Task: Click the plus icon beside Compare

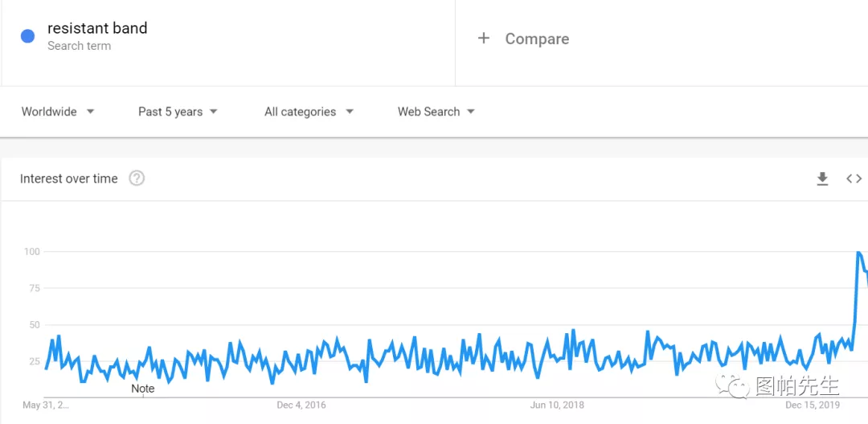Action: pos(484,39)
